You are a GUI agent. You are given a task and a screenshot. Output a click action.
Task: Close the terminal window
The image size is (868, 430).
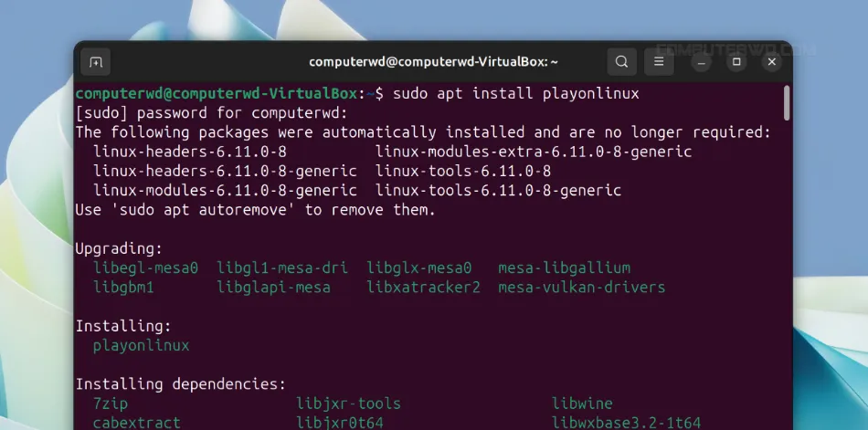[772, 62]
